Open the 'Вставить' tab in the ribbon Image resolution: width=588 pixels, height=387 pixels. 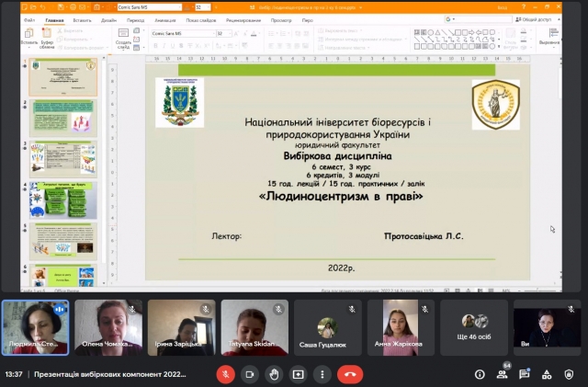[83, 18]
